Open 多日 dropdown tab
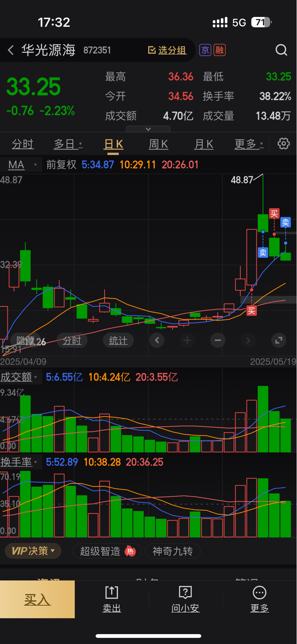This screenshot has height=644, width=297. click(68, 144)
